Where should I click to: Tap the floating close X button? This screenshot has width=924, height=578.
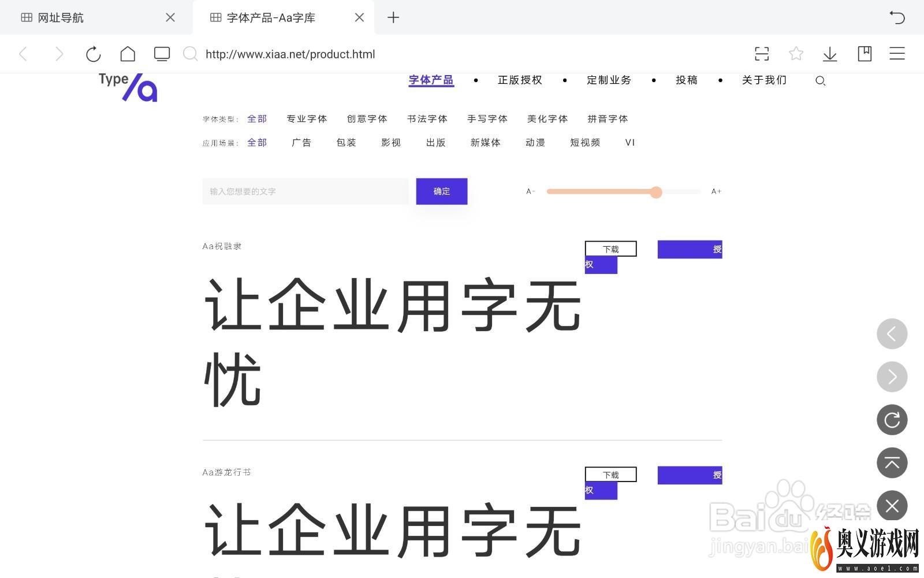click(892, 506)
